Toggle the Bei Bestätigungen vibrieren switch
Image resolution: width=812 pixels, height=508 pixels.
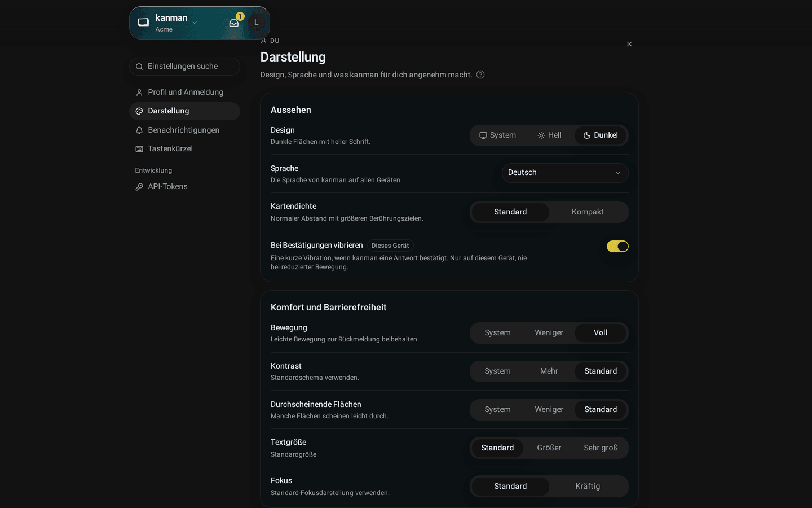[617, 246]
